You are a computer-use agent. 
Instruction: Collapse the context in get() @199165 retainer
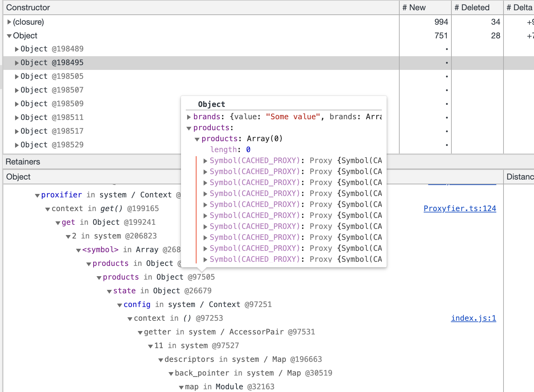[x=48, y=209]
